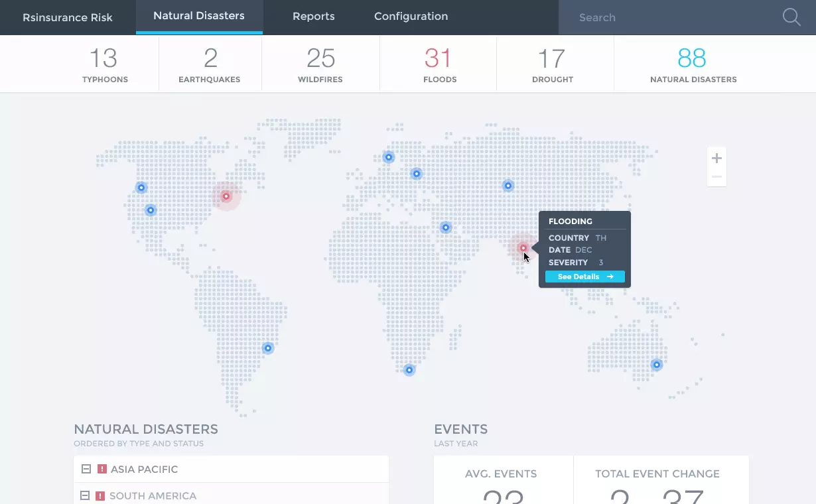The image size is (816, 504).
Task: Switch to the Reports tab
Action: click(x=313, y=17)
